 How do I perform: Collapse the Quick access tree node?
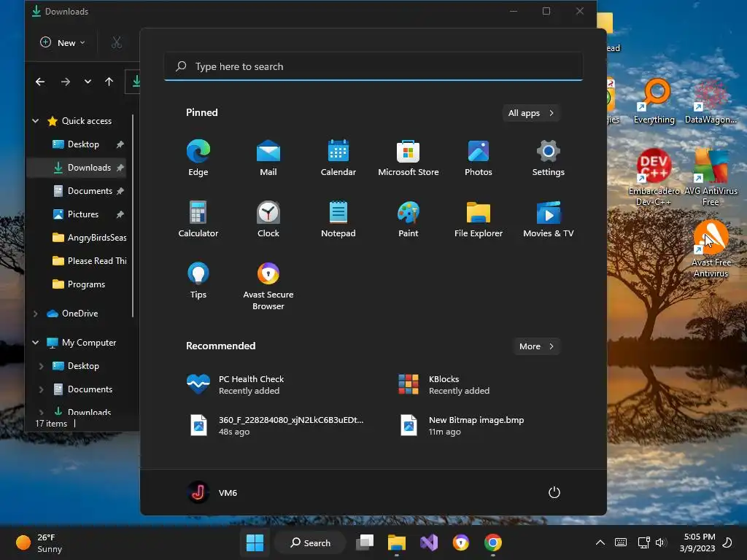pos(36,121)
